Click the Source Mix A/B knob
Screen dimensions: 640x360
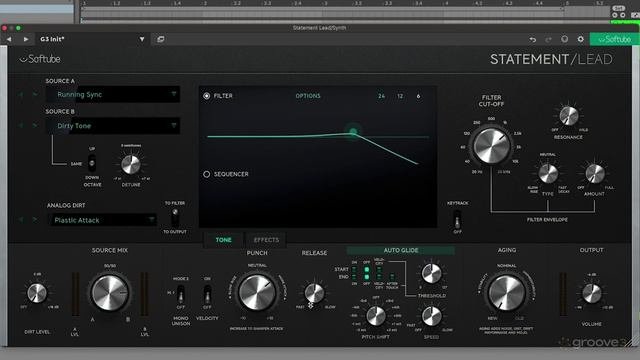tap(109, 292)
